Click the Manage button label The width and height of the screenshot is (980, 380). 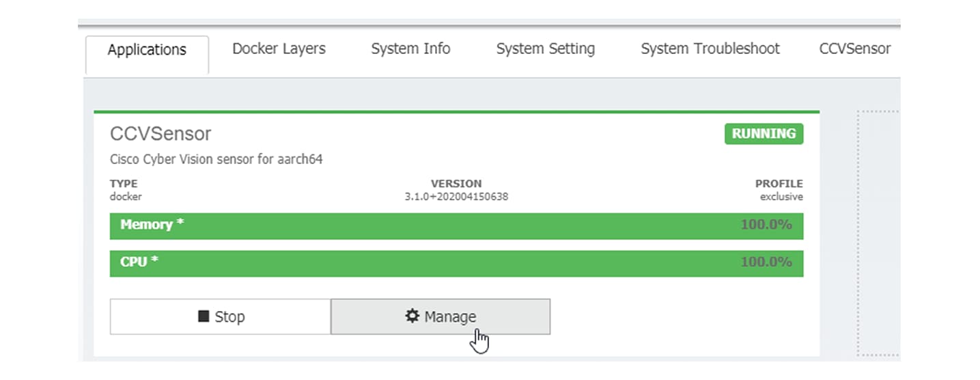click(x=450, y=316)
